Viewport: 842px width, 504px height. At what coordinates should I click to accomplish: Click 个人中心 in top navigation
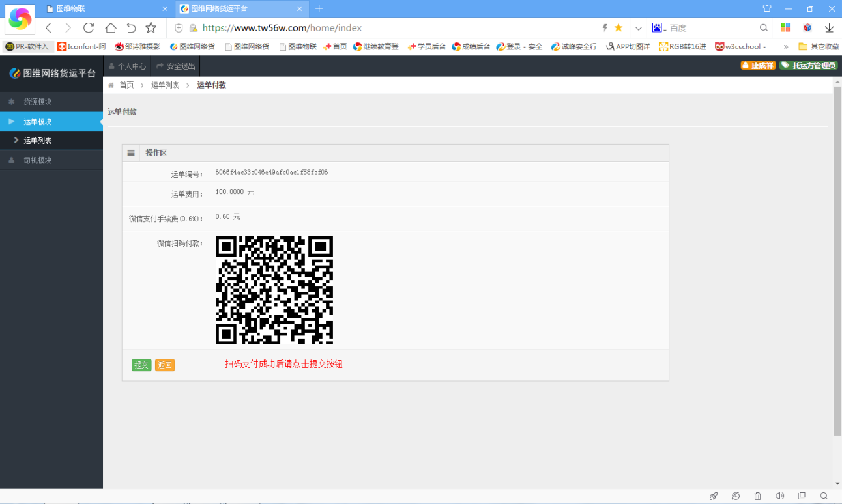127,66
